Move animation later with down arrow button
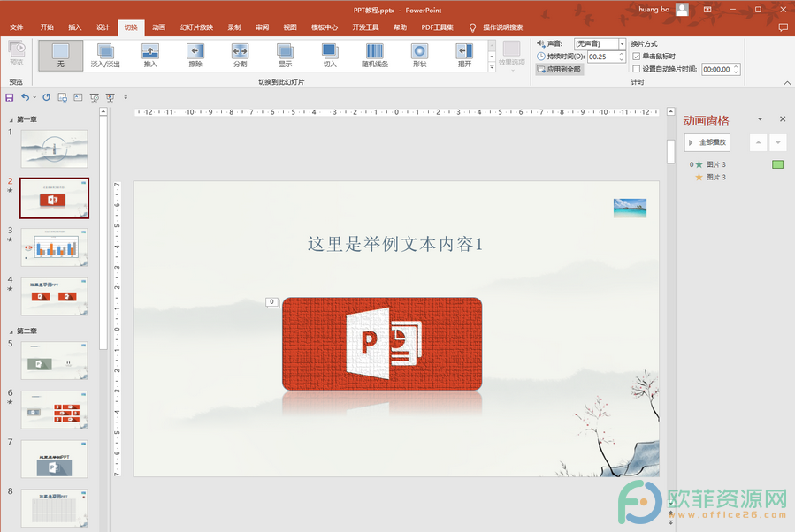Image resolution: width=795 pixels, height=532 pixels. click(778, 143)
